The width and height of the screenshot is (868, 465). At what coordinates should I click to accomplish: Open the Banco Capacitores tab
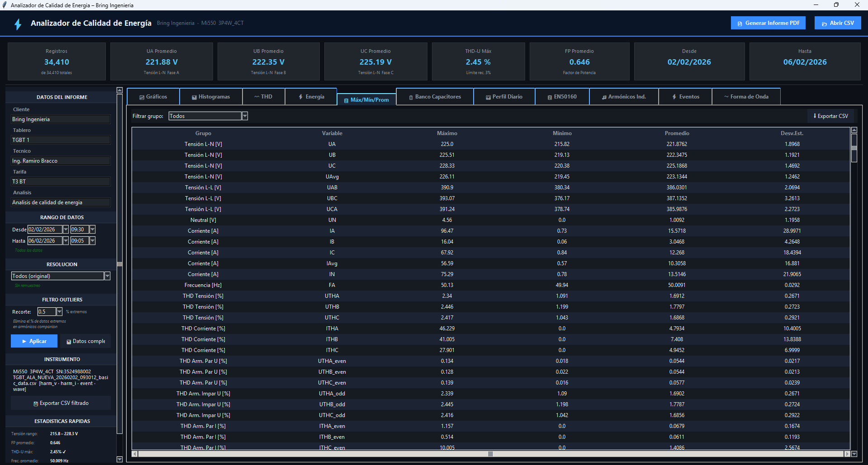pos(435,97)
